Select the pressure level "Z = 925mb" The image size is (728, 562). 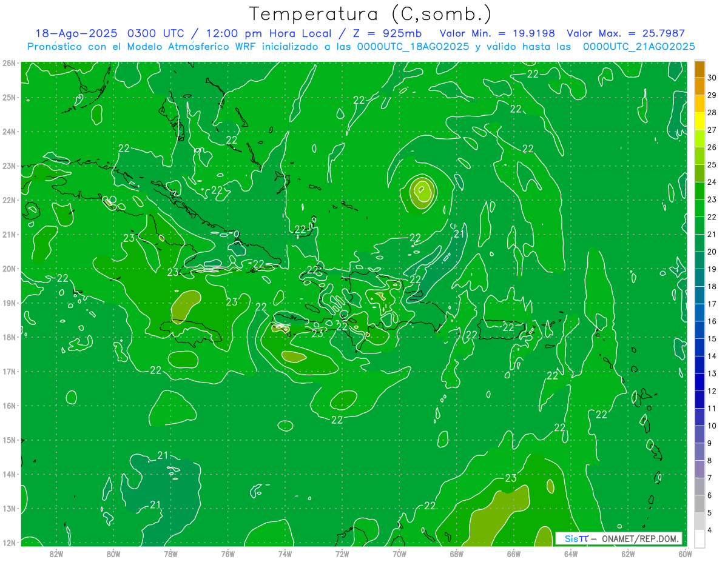[386, 33]
